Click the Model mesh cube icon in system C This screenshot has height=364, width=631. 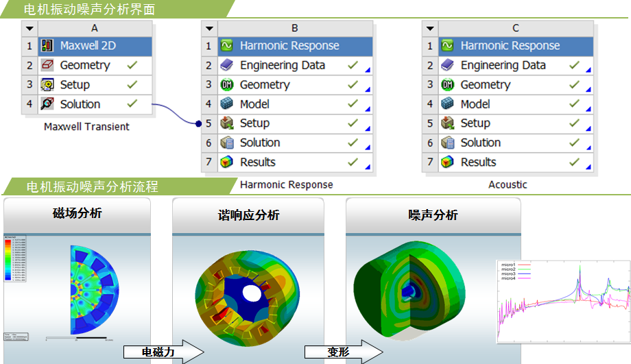(x=447, y=104)
